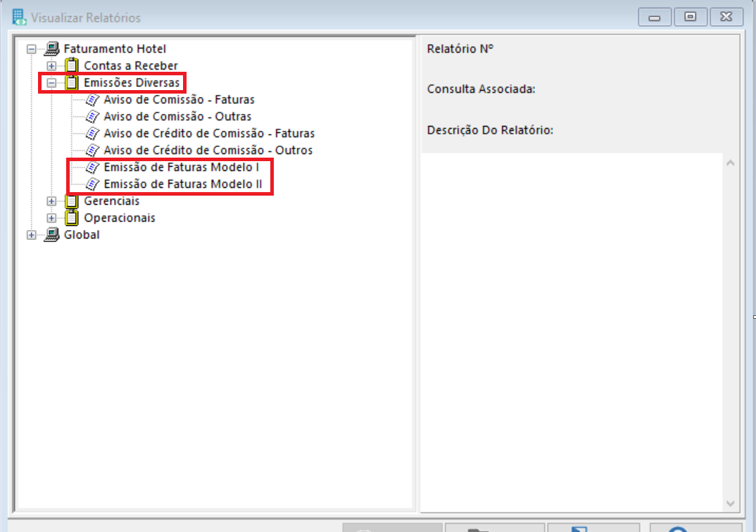
Task: Select Aviso de Crédito de Comissão - Faturas
Action: pyautogui.click(x=209, y=133)
